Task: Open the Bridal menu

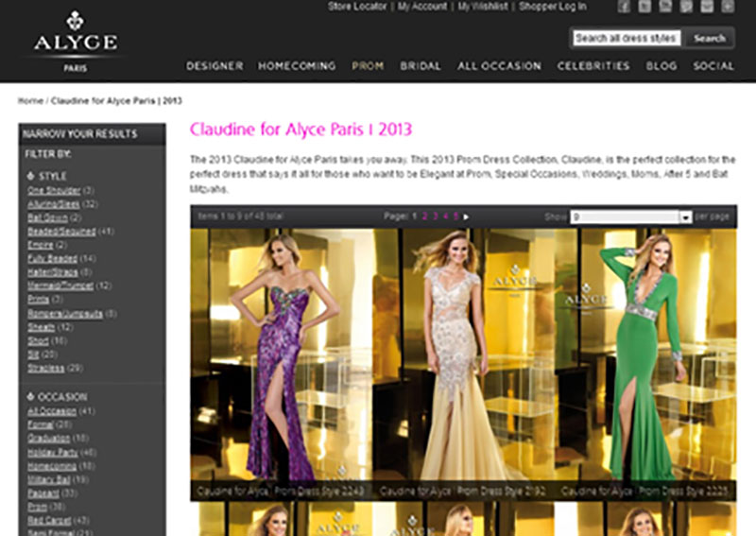Action: (x=421, y=66)
